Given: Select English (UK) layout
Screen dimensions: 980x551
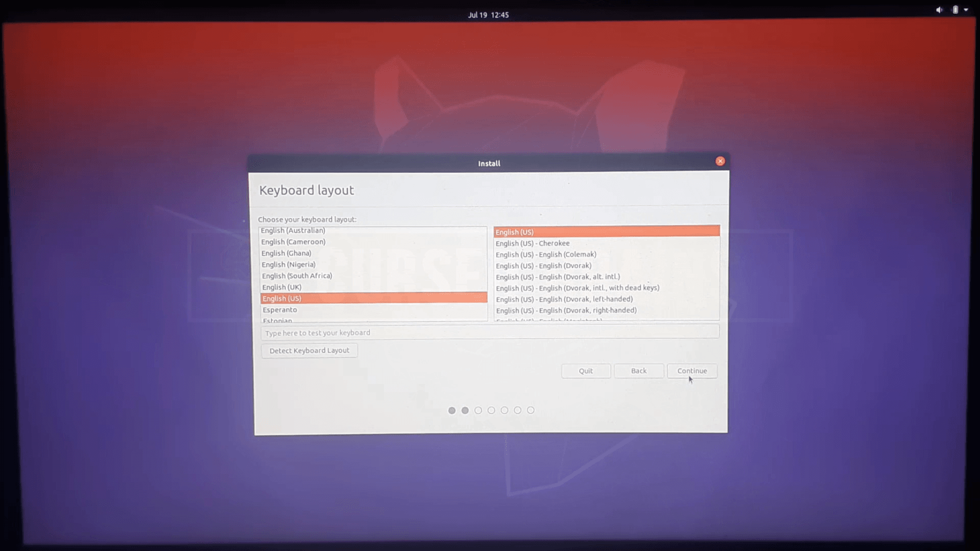Looking at the screenshot, I should coord(373,287).
